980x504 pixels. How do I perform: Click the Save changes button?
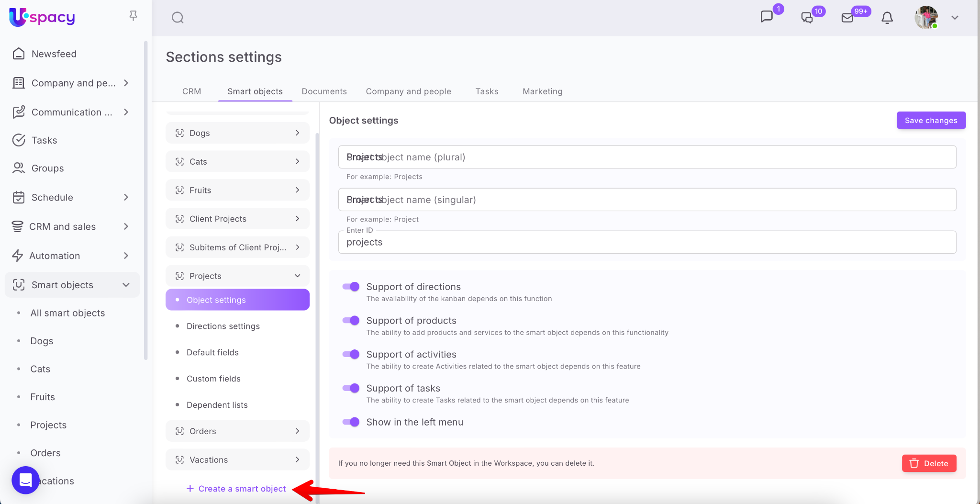(x=931, y=121)
